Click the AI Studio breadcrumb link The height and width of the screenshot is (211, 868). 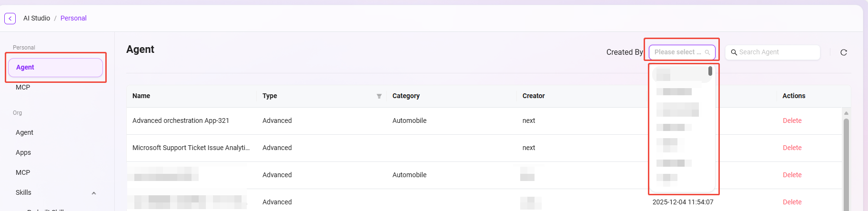pyautogui.click(x=37, y=18)
